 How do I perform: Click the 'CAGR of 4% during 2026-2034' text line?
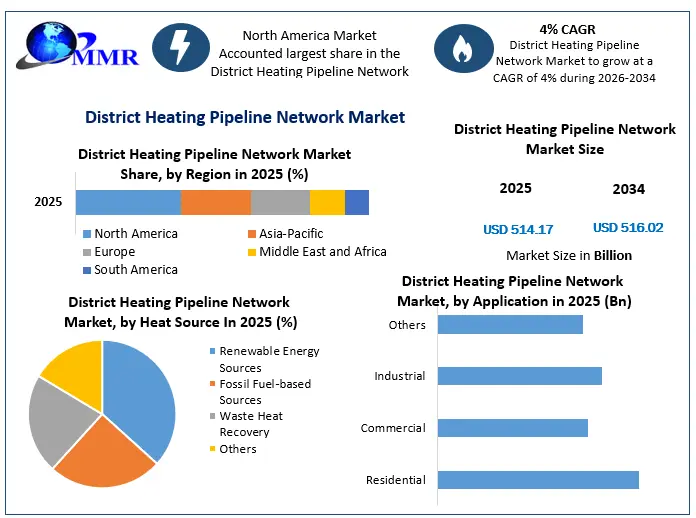click(x=574, y=78)
